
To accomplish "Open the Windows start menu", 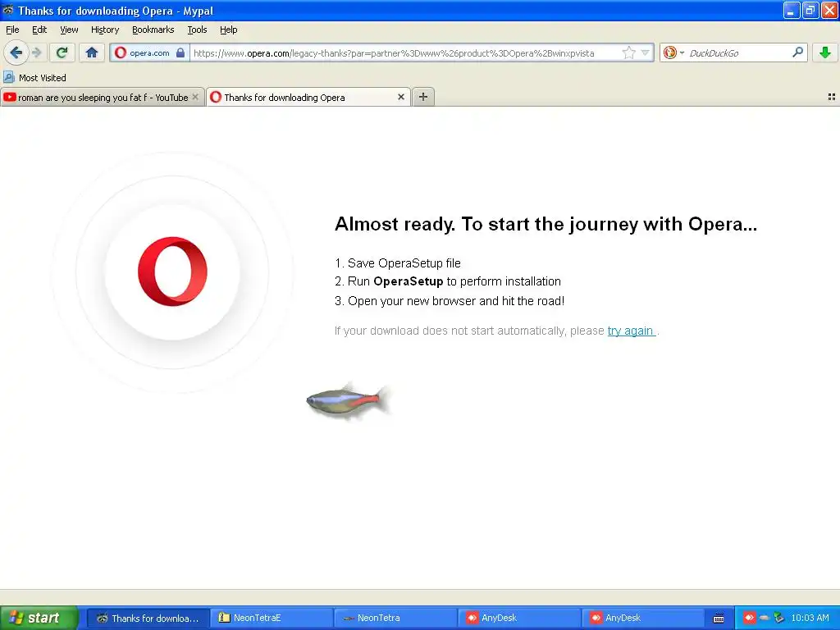I will [x=39, y=618].
